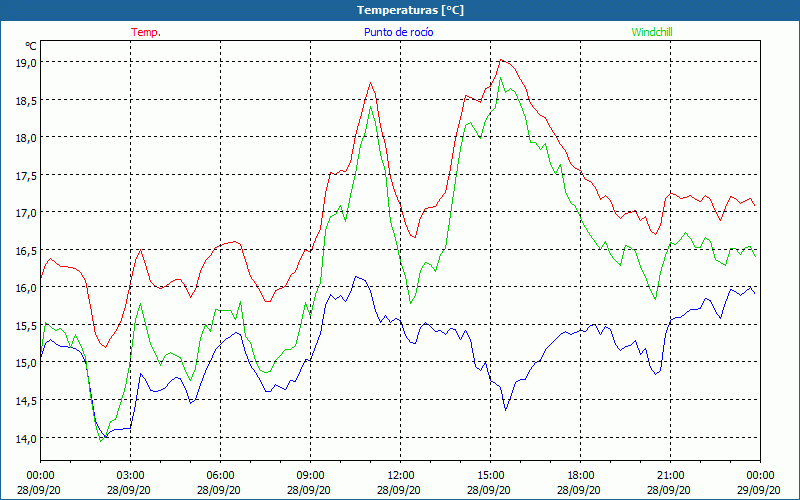The image size is (800, 500).
Task: Click the 03:00 time axis label
Action: [131, 476]
